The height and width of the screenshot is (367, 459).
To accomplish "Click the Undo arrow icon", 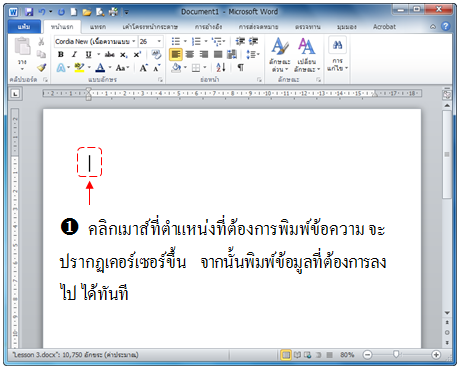I will tap(42, 12).
